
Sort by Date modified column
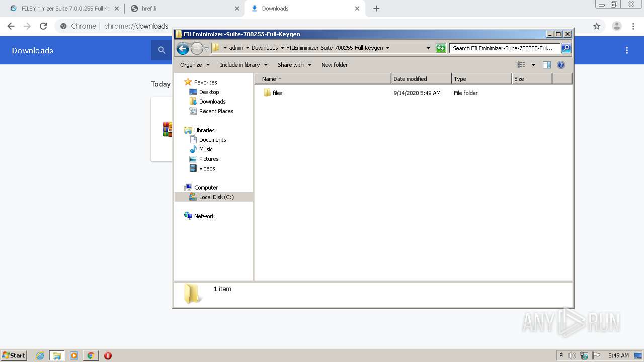[421, 79]
